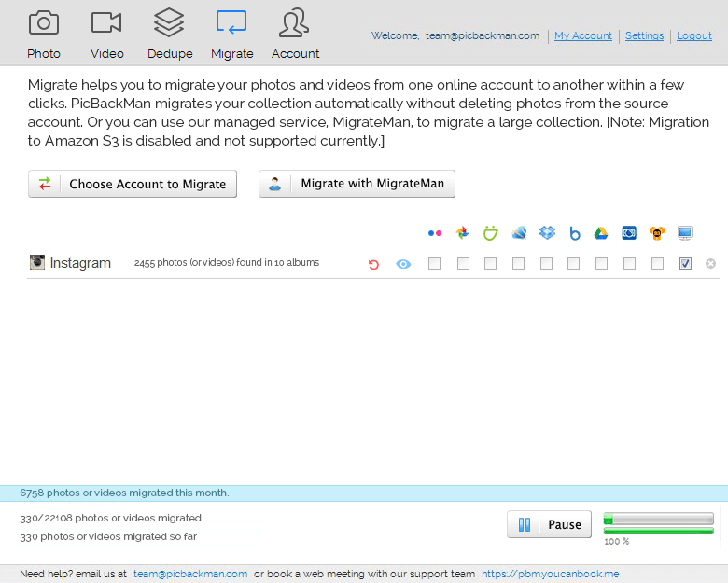Click the '100 %' progress label

(x=617, y=542)
